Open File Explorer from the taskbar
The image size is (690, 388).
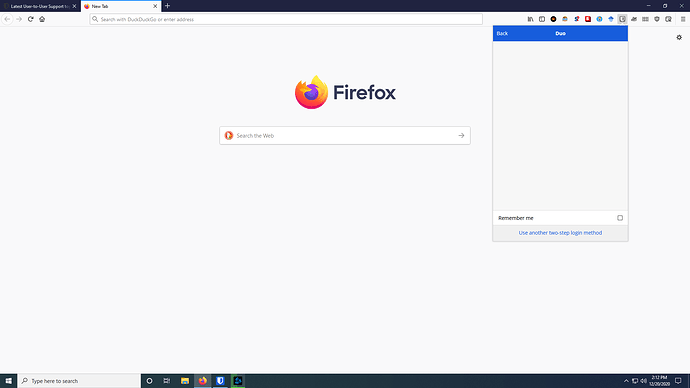click(185, 381)
